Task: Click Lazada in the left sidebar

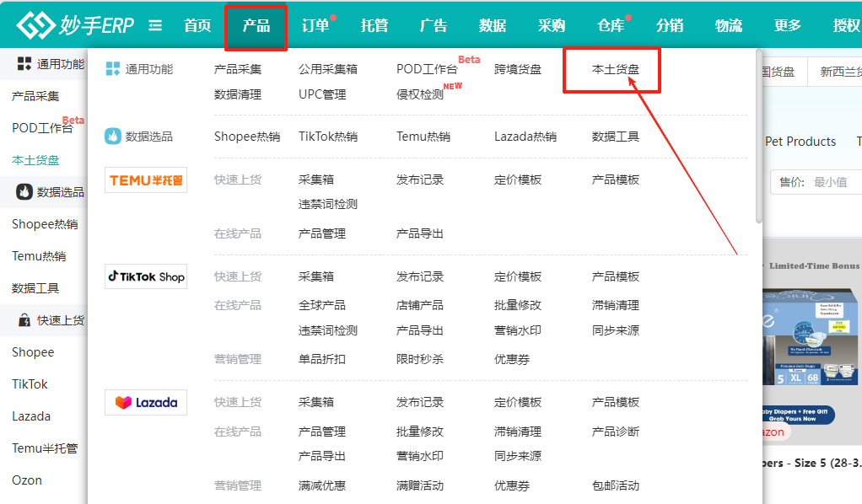Action: (31, 416)
